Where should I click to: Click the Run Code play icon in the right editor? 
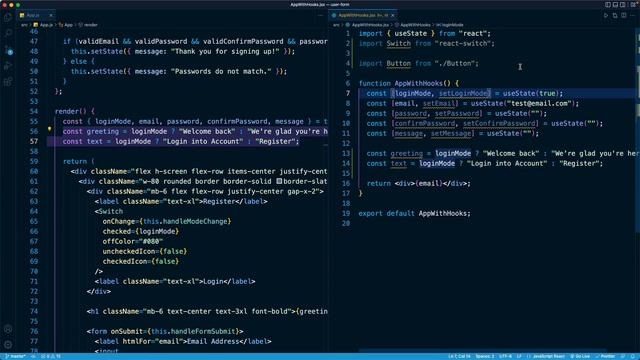(606, 15)
